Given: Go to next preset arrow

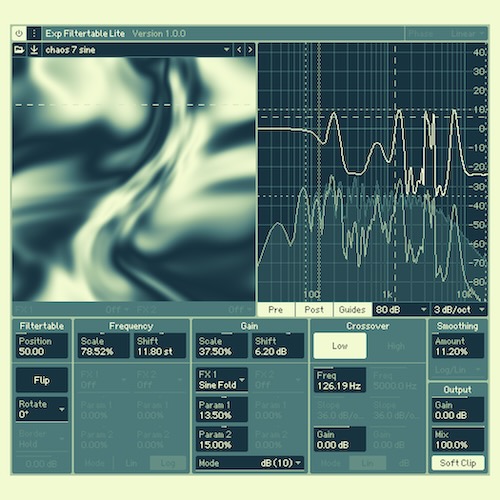Looking at the screenshot, I should (x=250, y=50).
